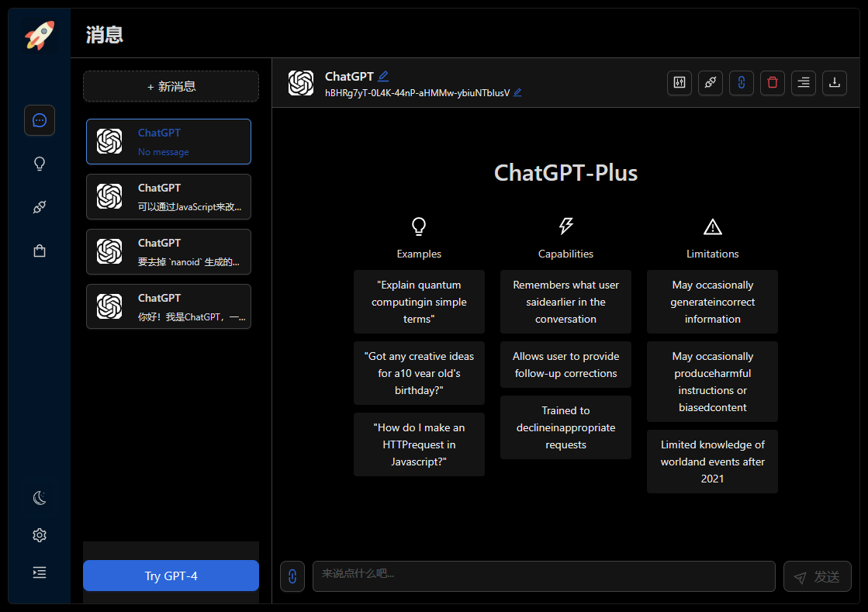
Task: Click the 发送 send button
Action: (817, 576)
